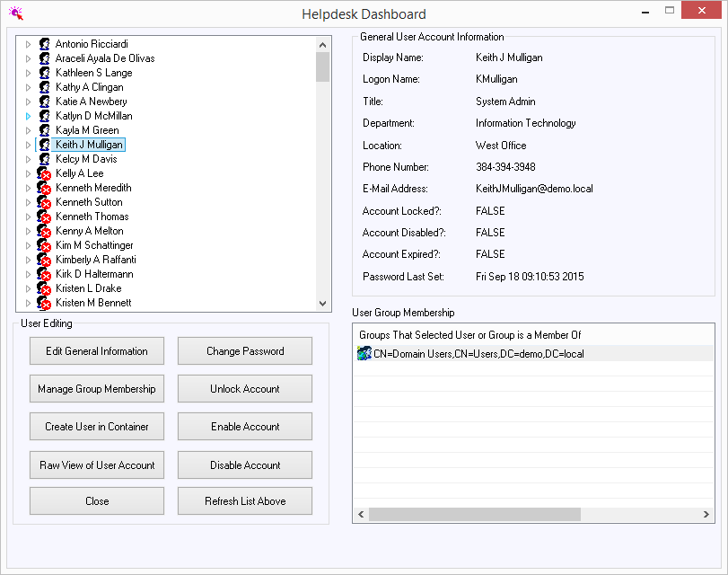Click the user icon next to Kayla M Green
The width and height of the screenshot is (728, 575).
click(x=43, y=130)
